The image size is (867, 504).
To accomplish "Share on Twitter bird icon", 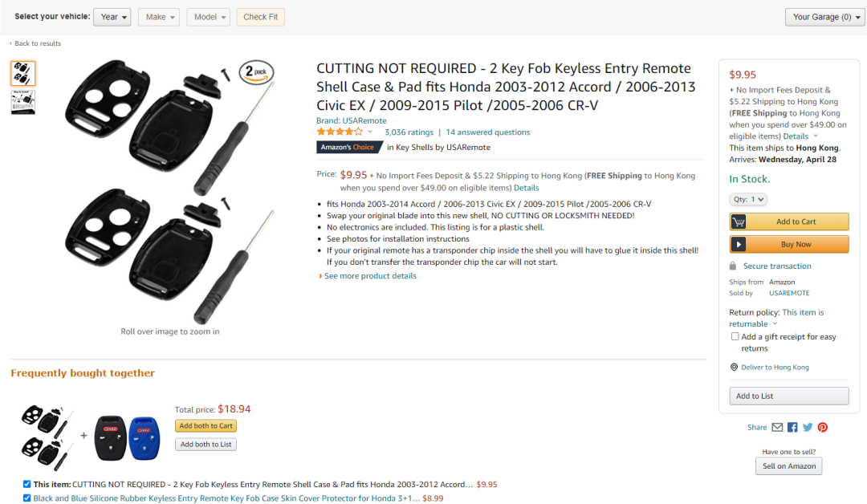I will click(808, 427).
